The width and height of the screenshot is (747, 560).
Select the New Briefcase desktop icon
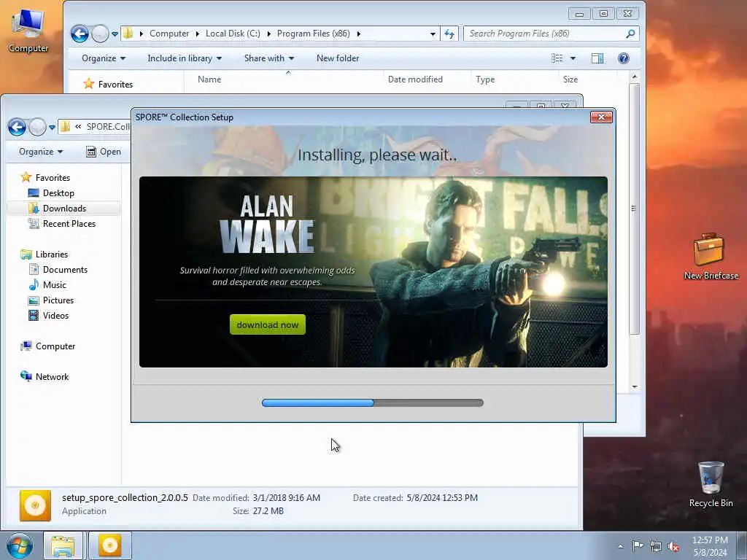tap(711, 256)
